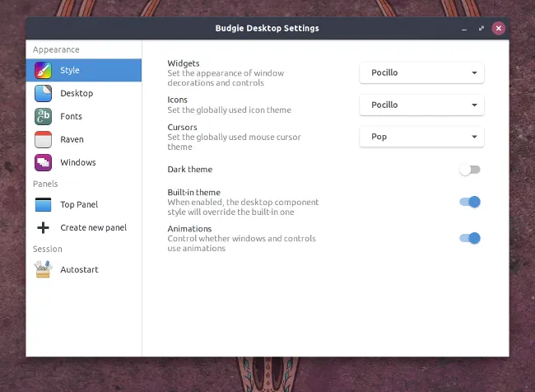
Task: Disable the Built-in theme switch
Action: click(470, 202)
